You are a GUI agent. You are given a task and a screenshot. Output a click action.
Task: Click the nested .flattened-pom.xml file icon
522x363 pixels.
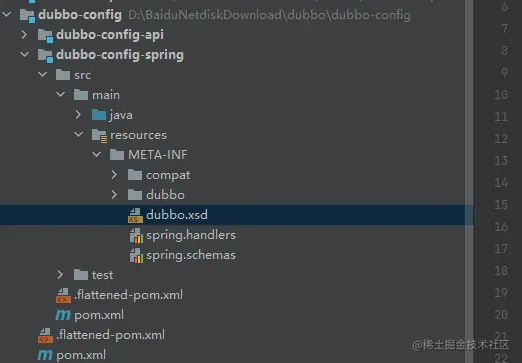pos(63,296)
